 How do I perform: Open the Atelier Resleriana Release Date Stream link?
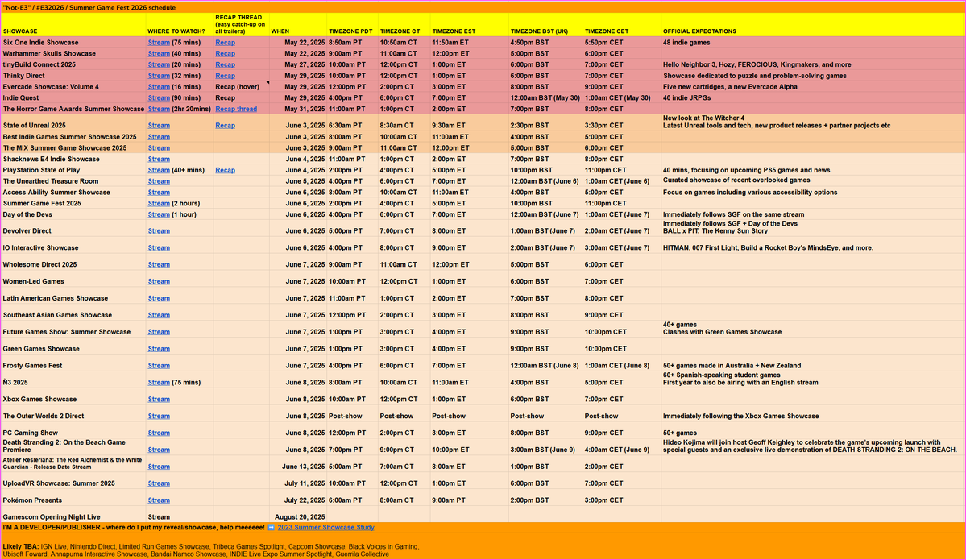click(x=159, y=467)
